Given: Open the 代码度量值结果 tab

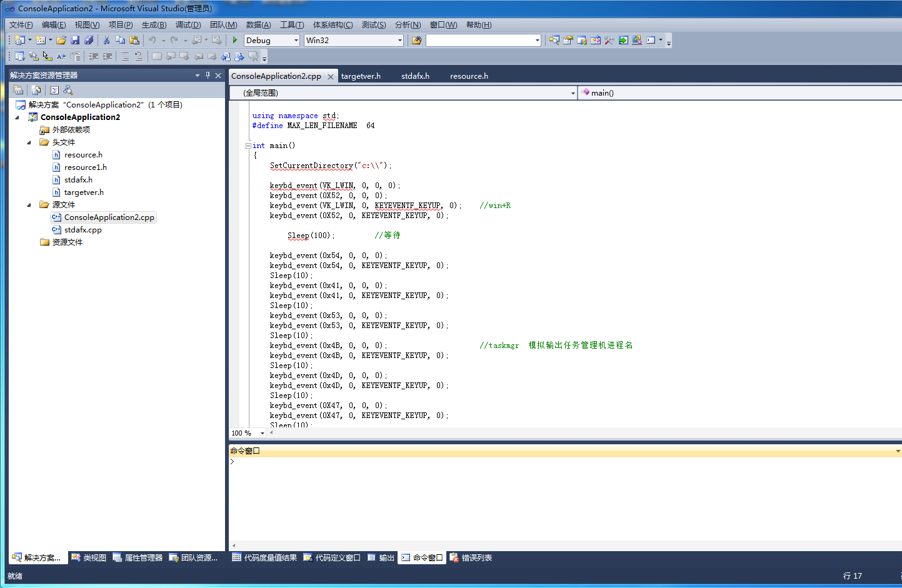Looking at the screenshot, I should point(264,558).
